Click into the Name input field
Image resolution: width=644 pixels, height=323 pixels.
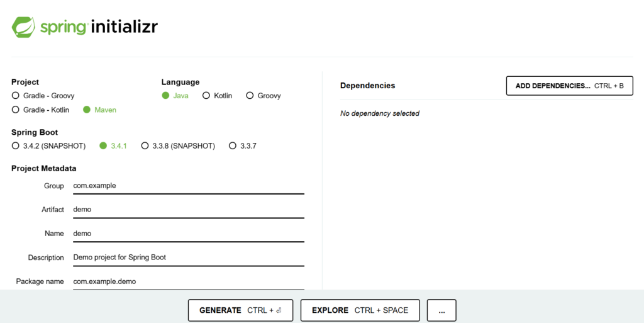[x=189, y=234]
